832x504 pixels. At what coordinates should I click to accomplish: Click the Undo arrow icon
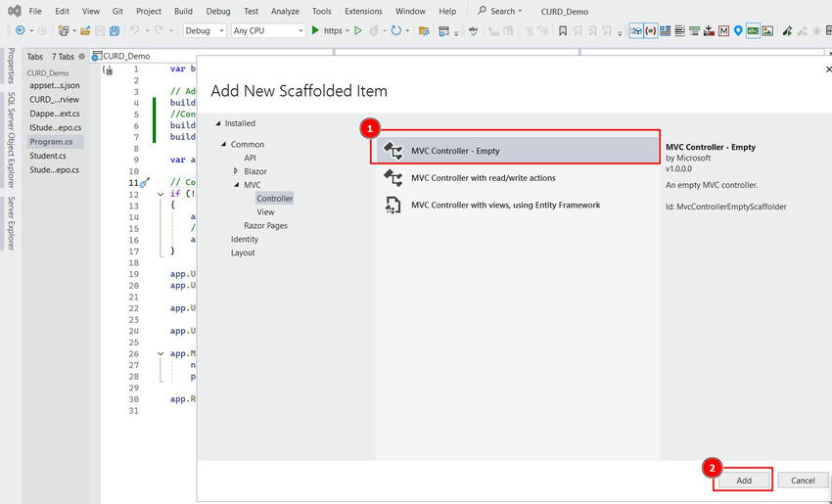[134, 30]
